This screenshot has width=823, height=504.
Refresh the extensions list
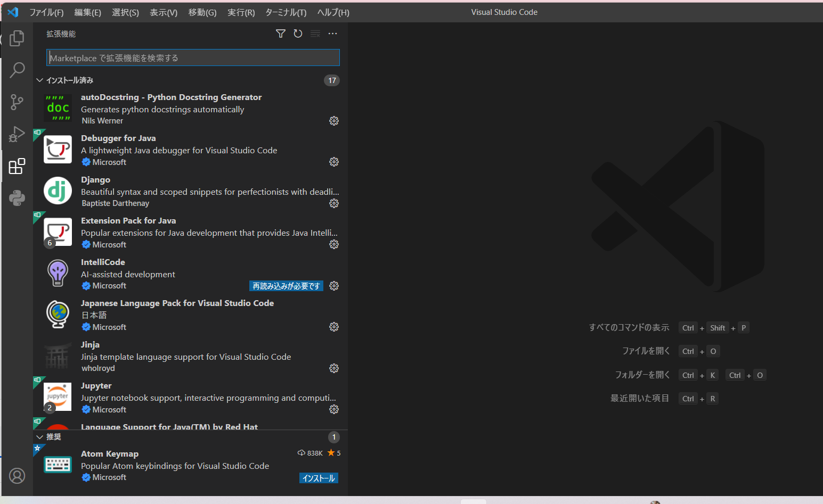coord(298,34)
